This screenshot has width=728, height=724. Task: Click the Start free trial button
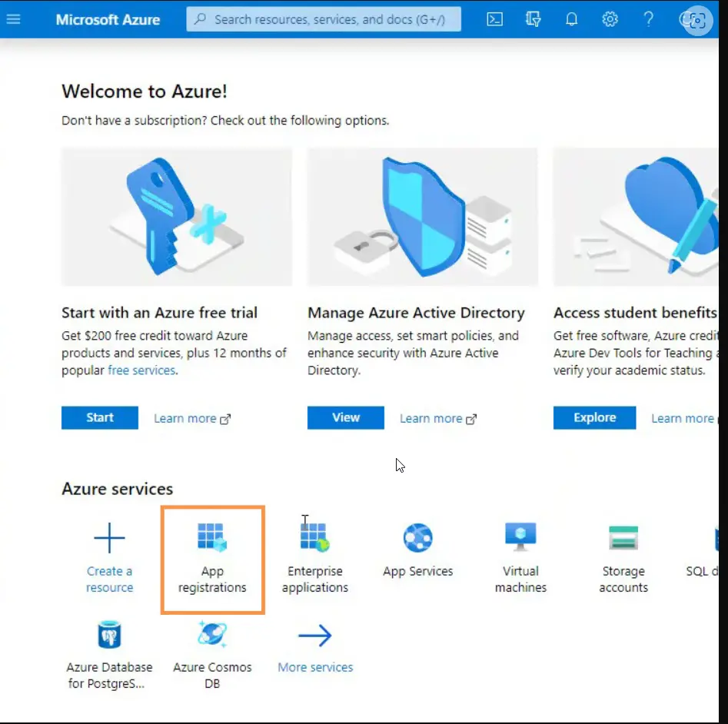(x=100, y=417)
